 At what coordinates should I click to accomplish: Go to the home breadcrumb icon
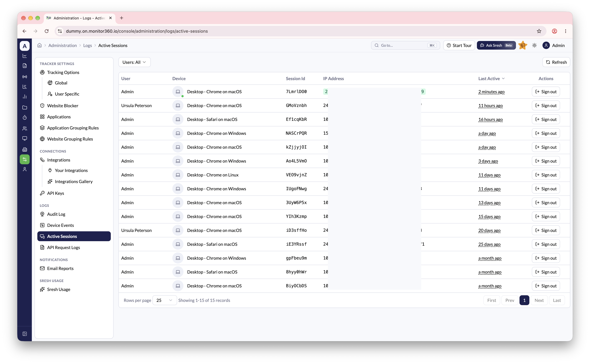(x=39, y=45)
